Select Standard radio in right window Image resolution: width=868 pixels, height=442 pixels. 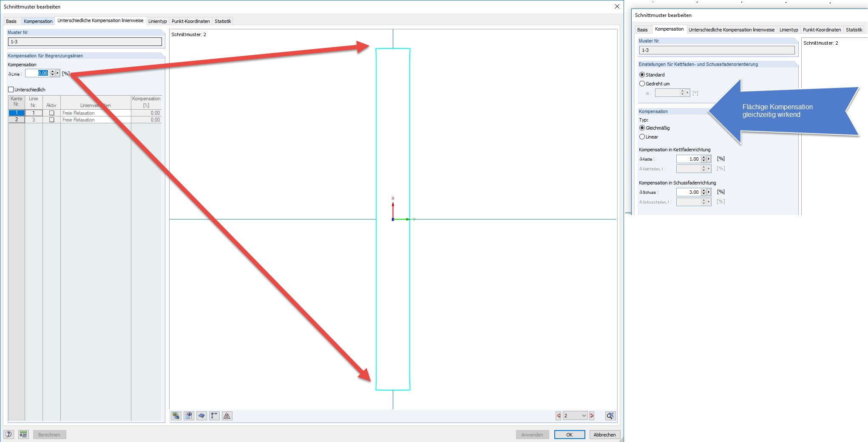click(x=642, y=75)
